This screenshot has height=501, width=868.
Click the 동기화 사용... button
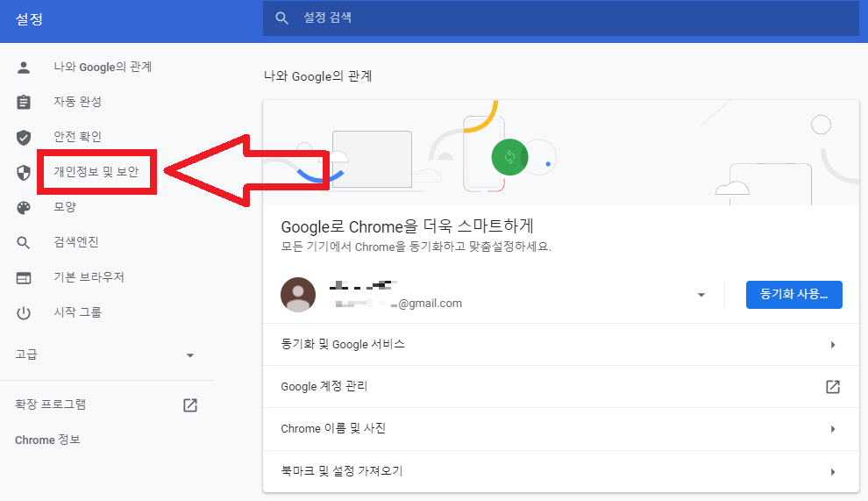[793, 294]
